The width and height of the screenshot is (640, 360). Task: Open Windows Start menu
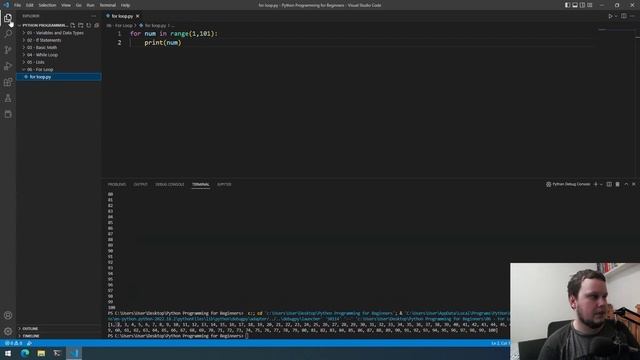[8, 353]
